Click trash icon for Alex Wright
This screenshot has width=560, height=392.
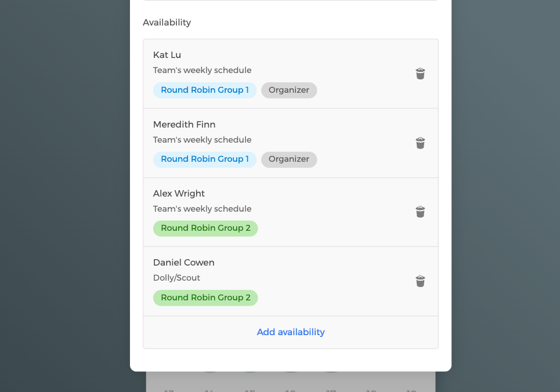(x=420, y=212)
